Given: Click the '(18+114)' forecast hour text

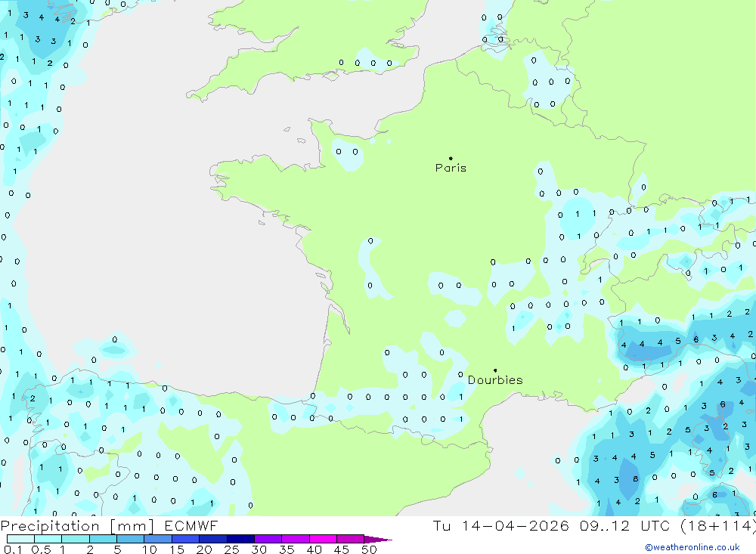Looking at the screenshot, I should click(x=718, y=526).
